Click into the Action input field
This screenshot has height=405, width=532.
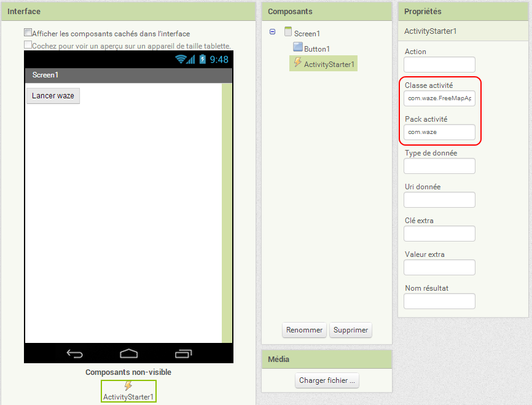click(439, 65)
